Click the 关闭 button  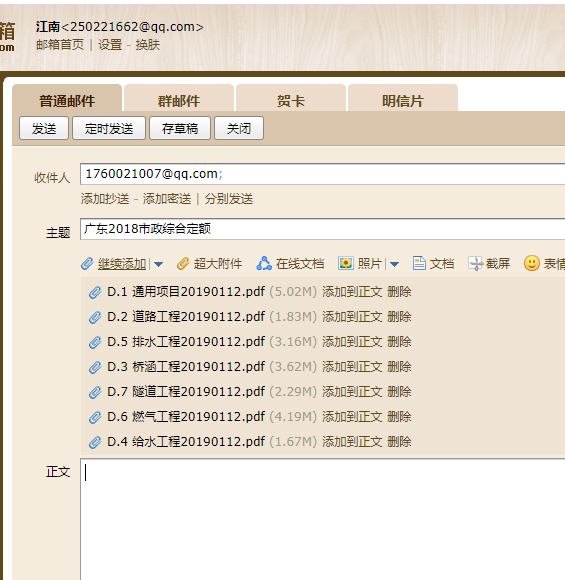[x=239, y=128]
